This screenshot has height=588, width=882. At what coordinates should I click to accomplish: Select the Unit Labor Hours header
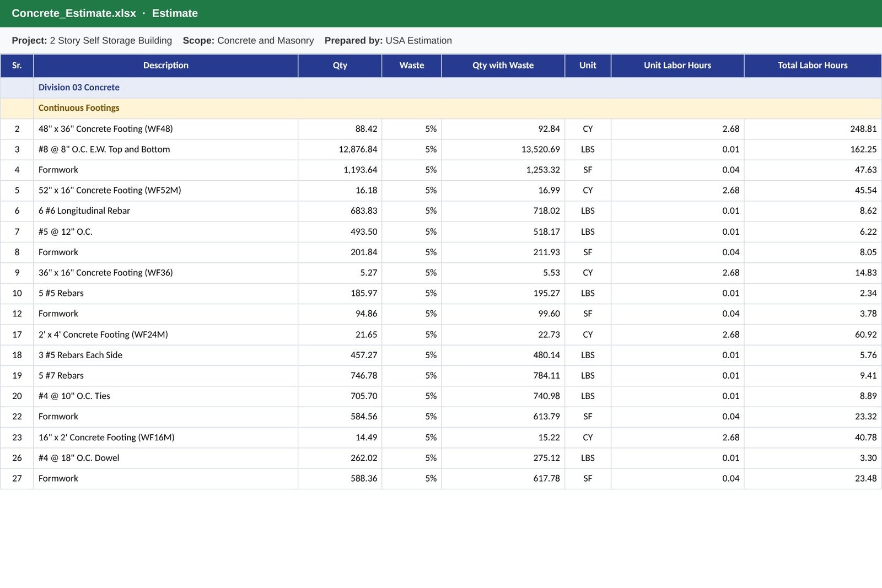pos(677,66)
